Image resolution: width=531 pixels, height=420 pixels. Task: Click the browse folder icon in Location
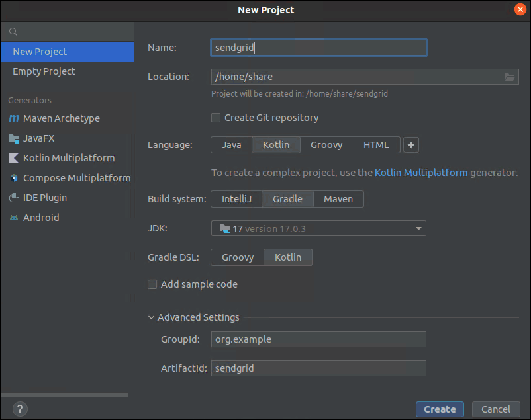tap(510, 77)
